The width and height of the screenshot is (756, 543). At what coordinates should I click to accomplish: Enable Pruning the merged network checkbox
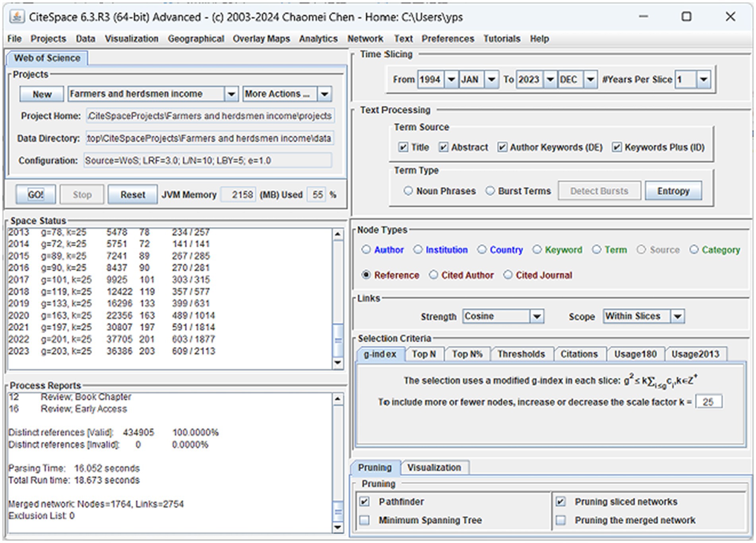(560, 520)
